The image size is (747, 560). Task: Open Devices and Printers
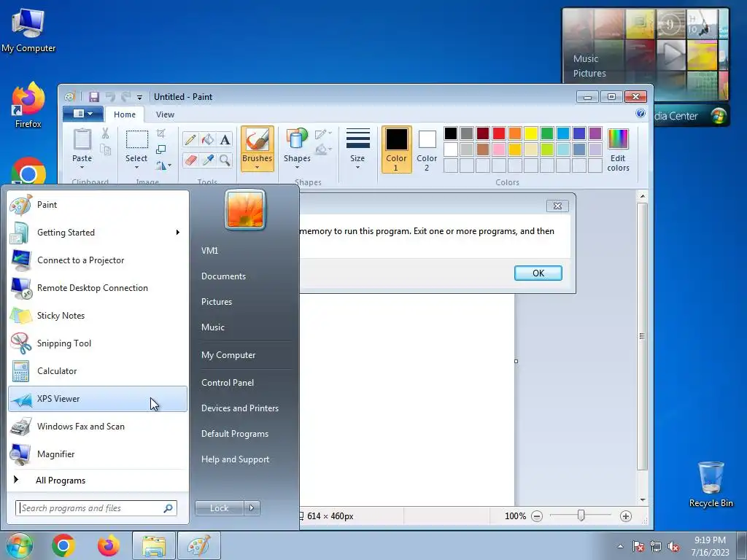(239, 408)
